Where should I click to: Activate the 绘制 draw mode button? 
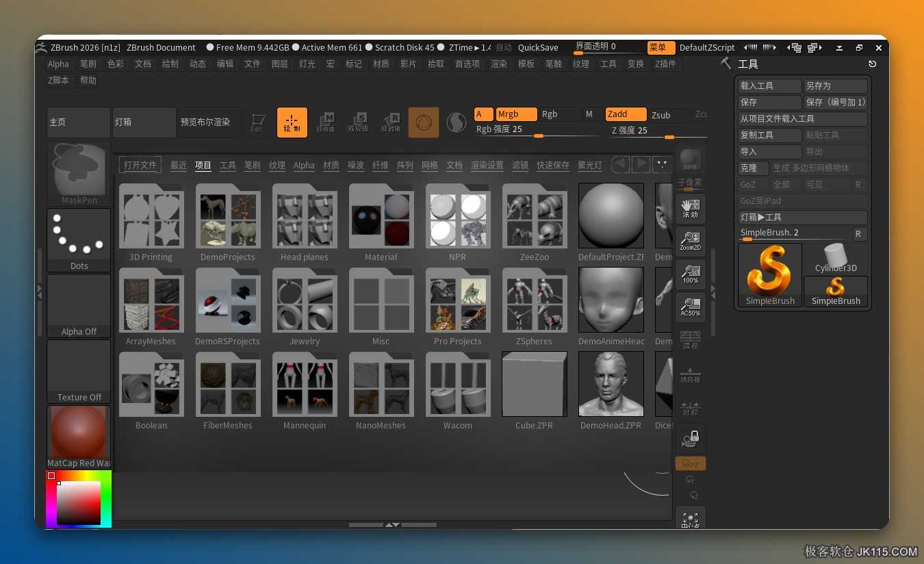point(292,123)
